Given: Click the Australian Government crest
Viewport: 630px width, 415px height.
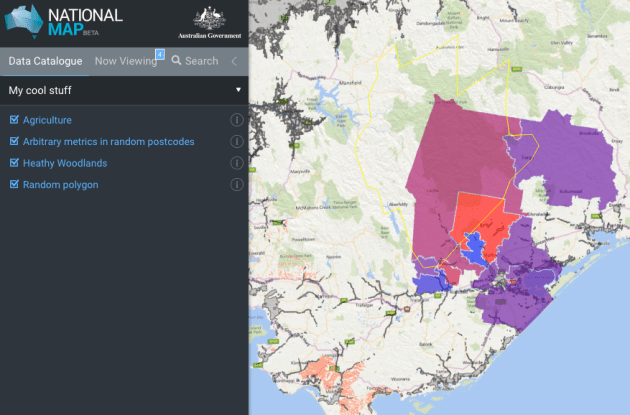Looking at the screenshot, I should coord(210,21).
